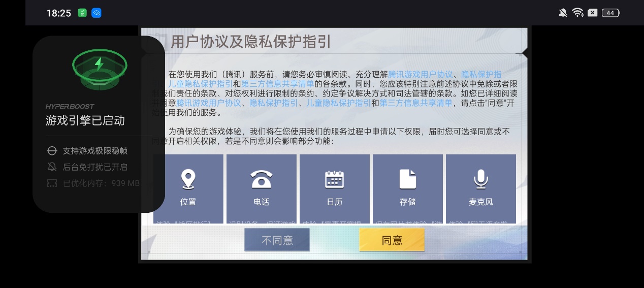Tap the x-box icon beside the battery
644x288 pixels.
[x=592, y=13]
